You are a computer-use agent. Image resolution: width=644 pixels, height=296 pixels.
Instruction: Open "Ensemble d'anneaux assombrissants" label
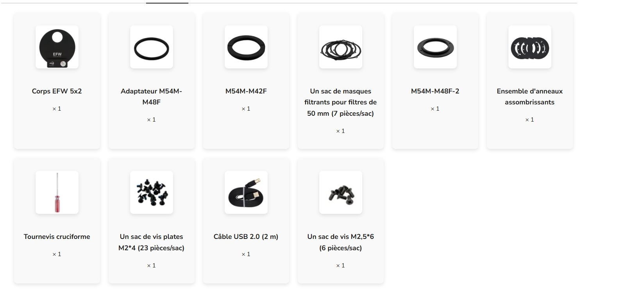click(x=530, y=97)
